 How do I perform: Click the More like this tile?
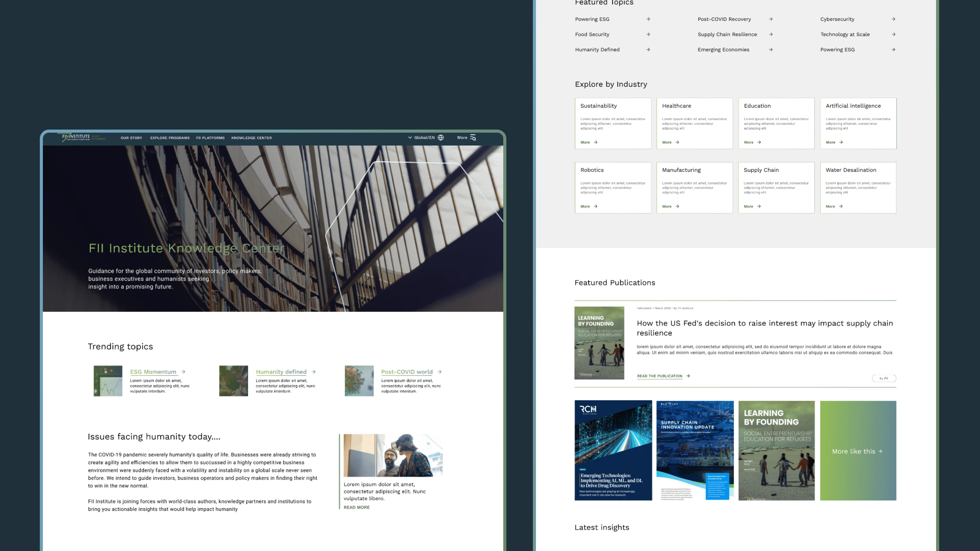coord(858,451)
